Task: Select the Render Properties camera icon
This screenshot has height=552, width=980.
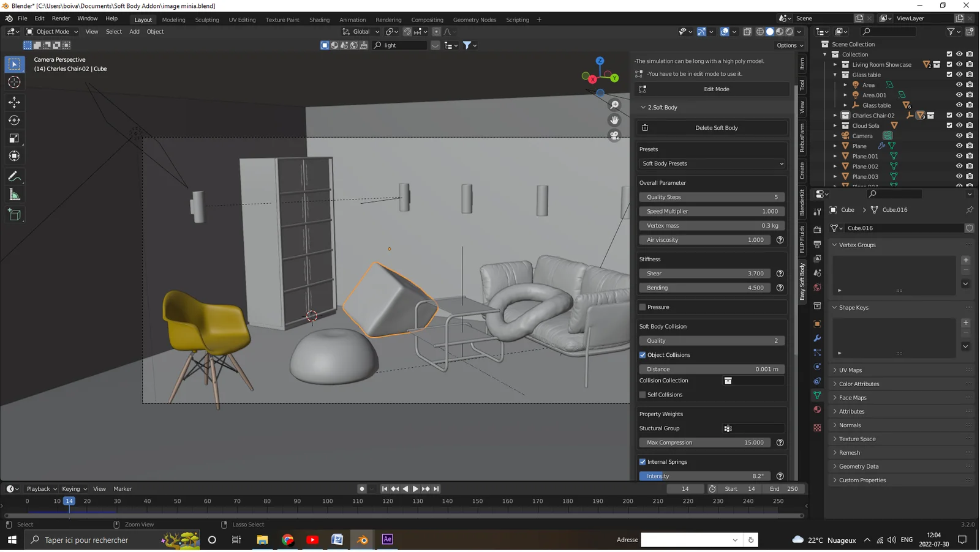Action: (x=817, y=229)
